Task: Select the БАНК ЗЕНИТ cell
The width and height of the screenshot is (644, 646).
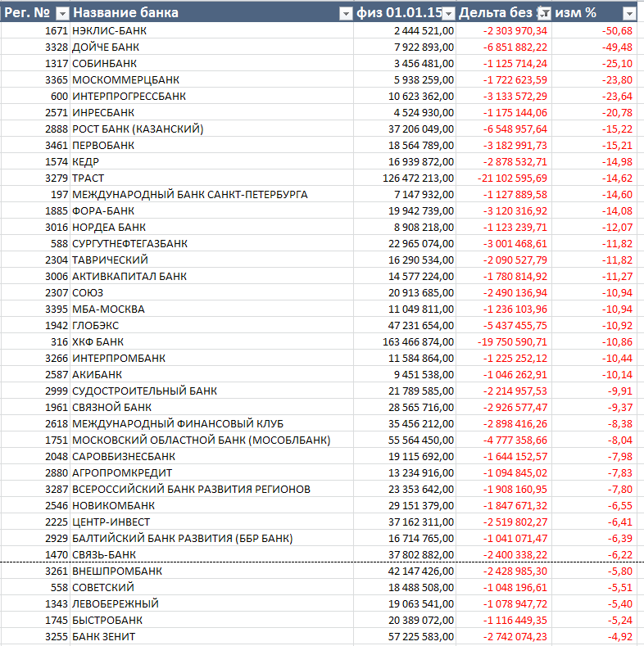Action: pos(211,636)
